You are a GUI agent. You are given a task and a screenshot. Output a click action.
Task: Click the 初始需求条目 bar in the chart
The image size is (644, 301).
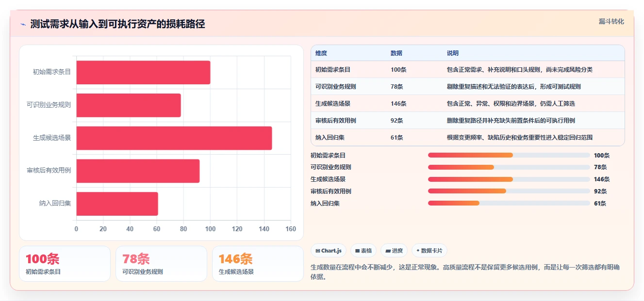click(143, 72)
